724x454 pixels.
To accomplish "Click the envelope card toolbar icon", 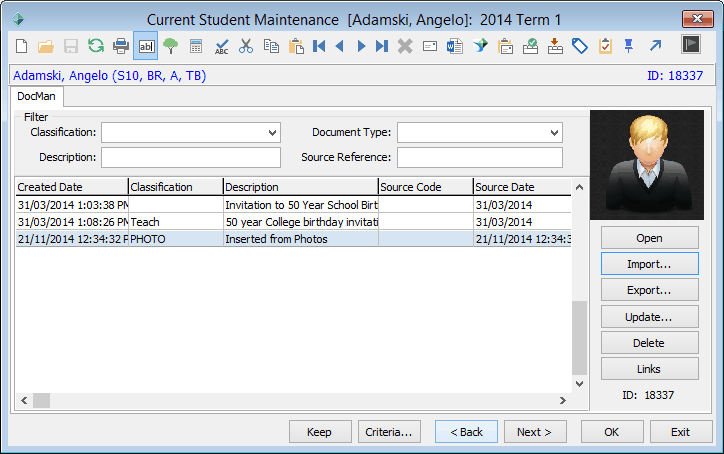I will pos(430,46).
